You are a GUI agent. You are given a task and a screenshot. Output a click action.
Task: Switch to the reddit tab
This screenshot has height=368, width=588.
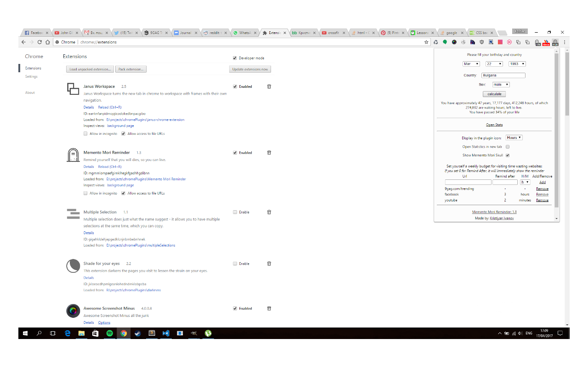tap(215, 33)
